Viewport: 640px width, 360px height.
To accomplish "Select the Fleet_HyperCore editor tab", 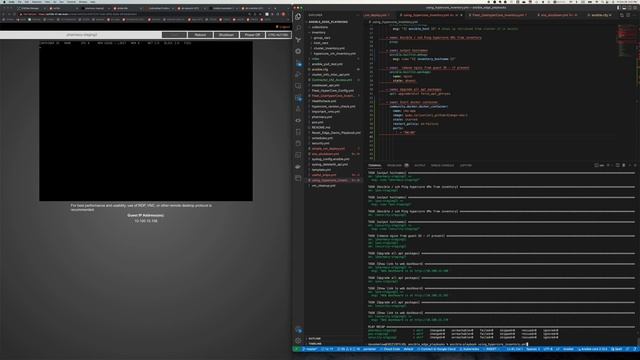I will click(499, 15).
